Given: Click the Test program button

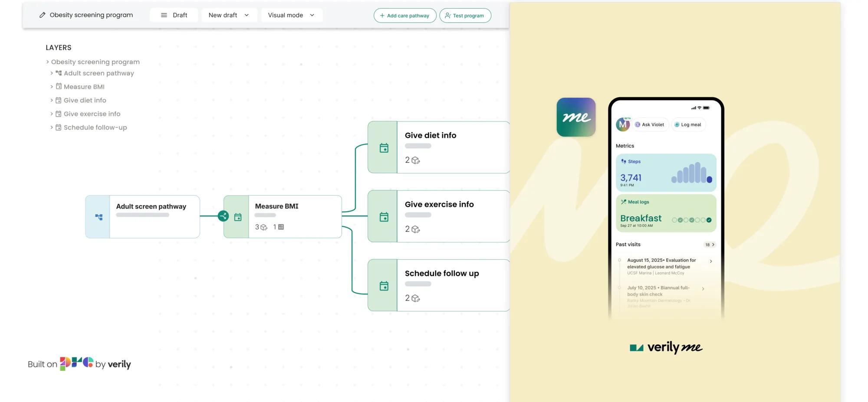Looking at the screenshot, I should pyautogui.click(x=465, y=15).
